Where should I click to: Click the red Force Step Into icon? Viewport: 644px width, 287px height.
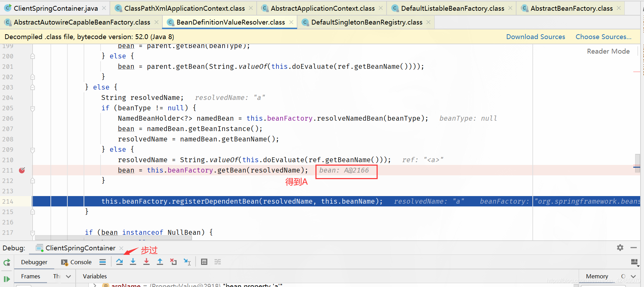pyautogui.click(x=146, y=262)
